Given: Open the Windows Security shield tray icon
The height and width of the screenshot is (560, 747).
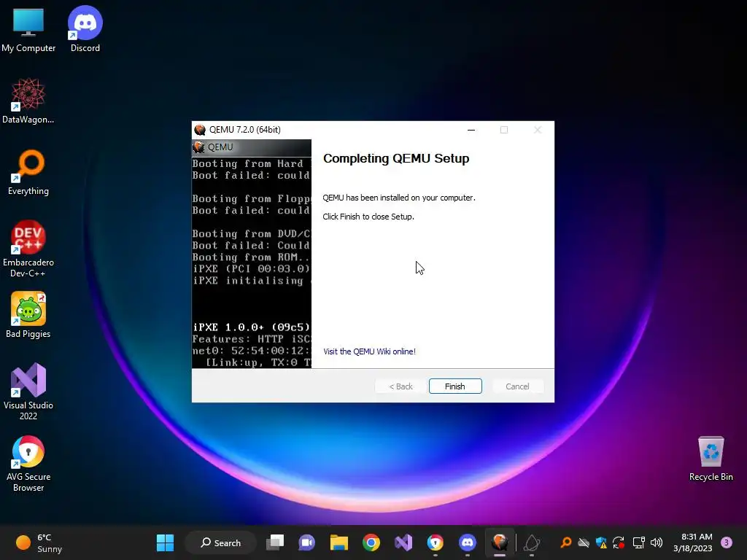Looking at the screenshot, I should pyautogui.click(x=601, y=542).
